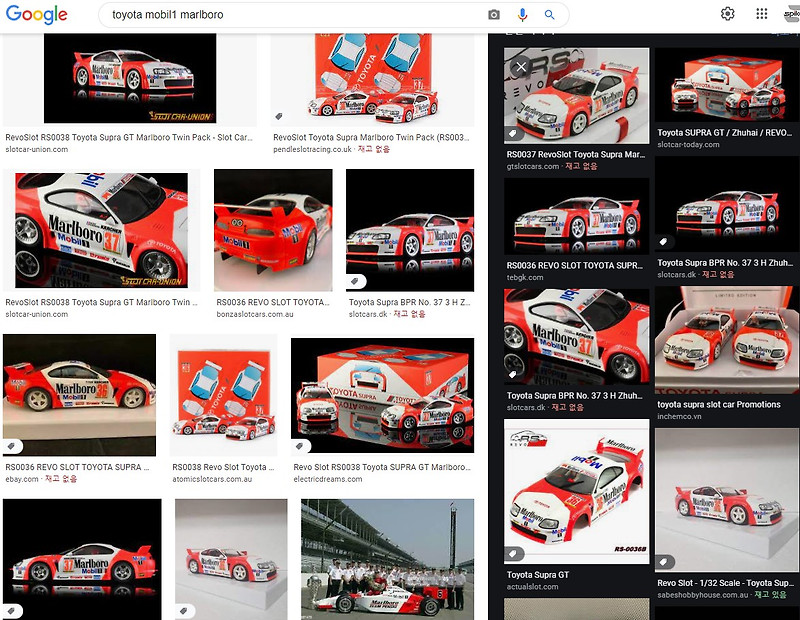Open the Indy car team photo thumbnail

point(387,559)
